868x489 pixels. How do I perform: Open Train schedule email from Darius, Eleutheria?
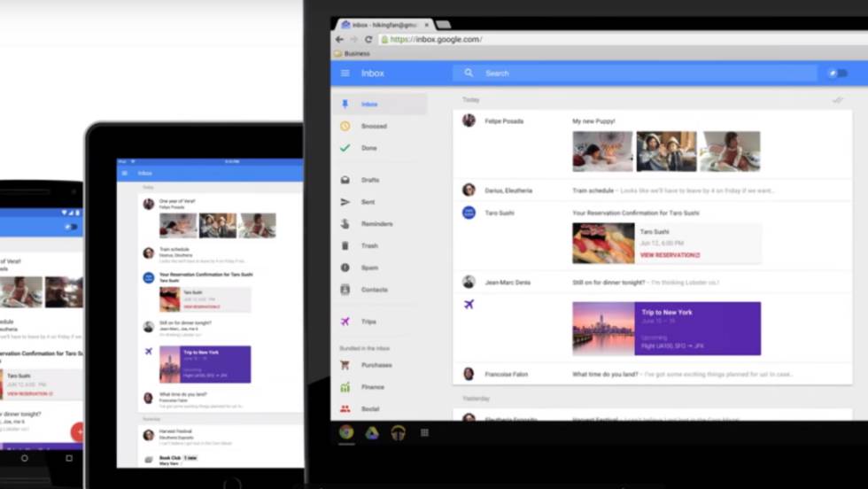(x=652, y=190)
